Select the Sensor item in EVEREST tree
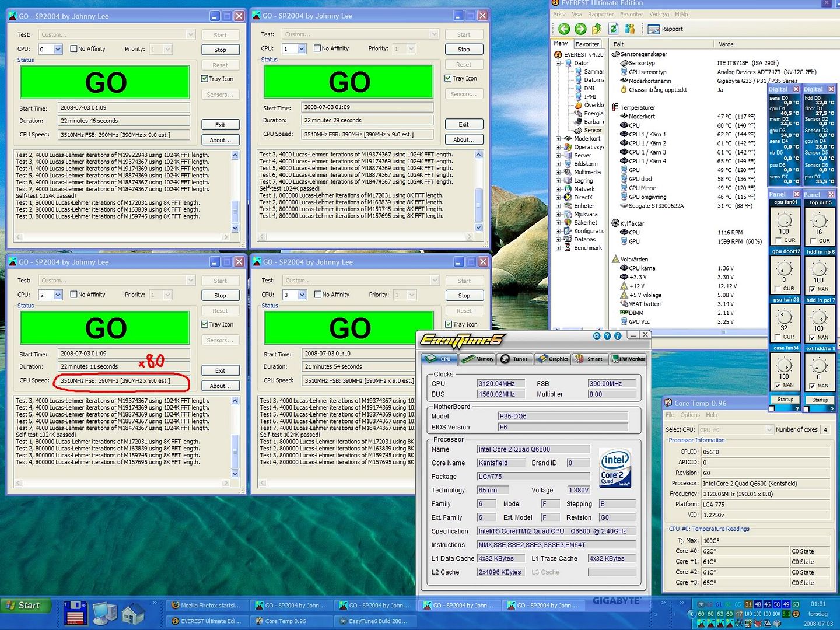Viewport: 840px width, 630px height. [x=589, y=130]
